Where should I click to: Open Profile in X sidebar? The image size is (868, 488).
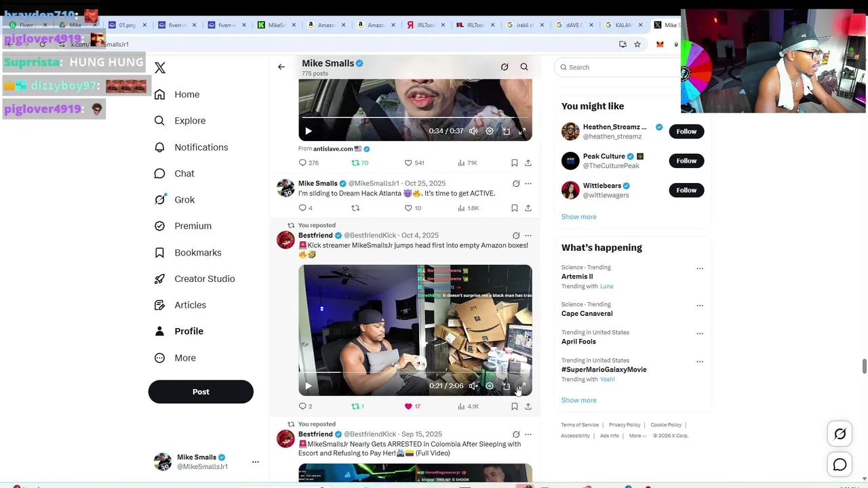[179, 331]
